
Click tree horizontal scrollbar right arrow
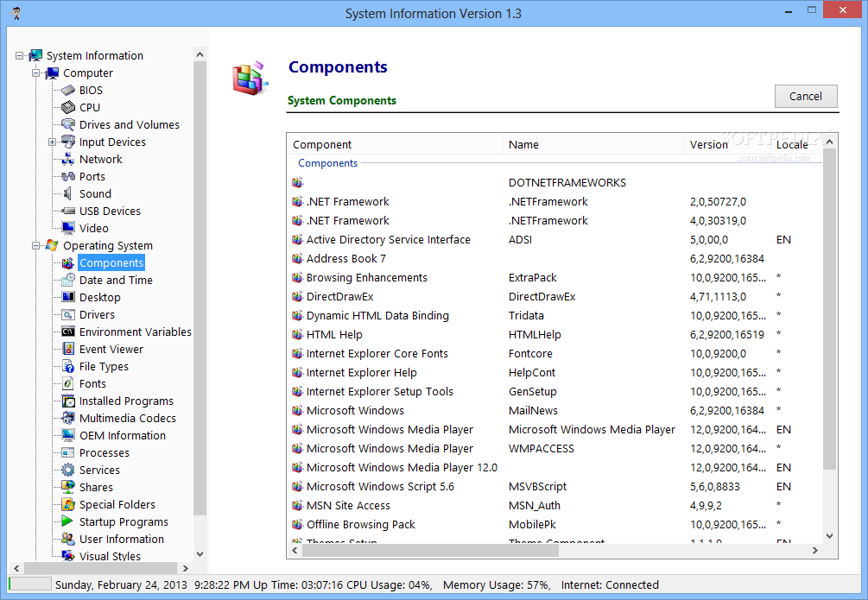(x=186, y=568)
